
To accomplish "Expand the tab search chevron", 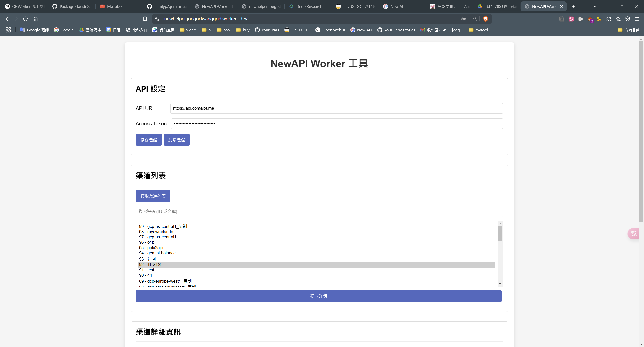I will coord(595,6).
